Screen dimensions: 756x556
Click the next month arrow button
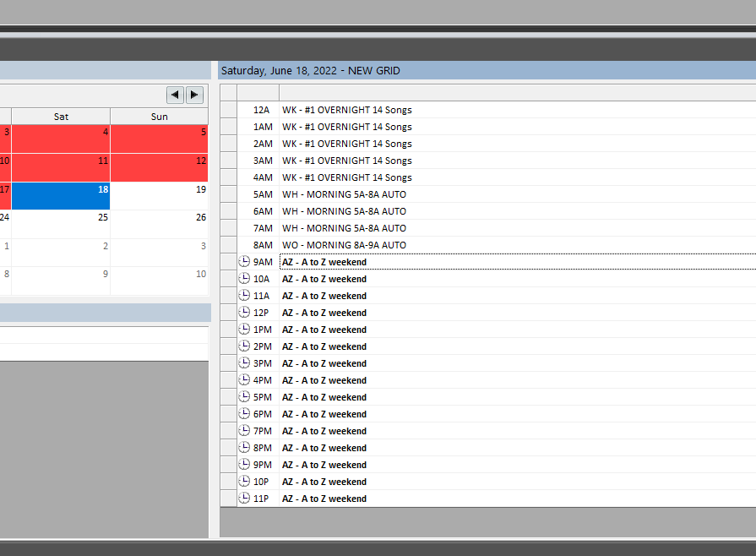[194, 95]
